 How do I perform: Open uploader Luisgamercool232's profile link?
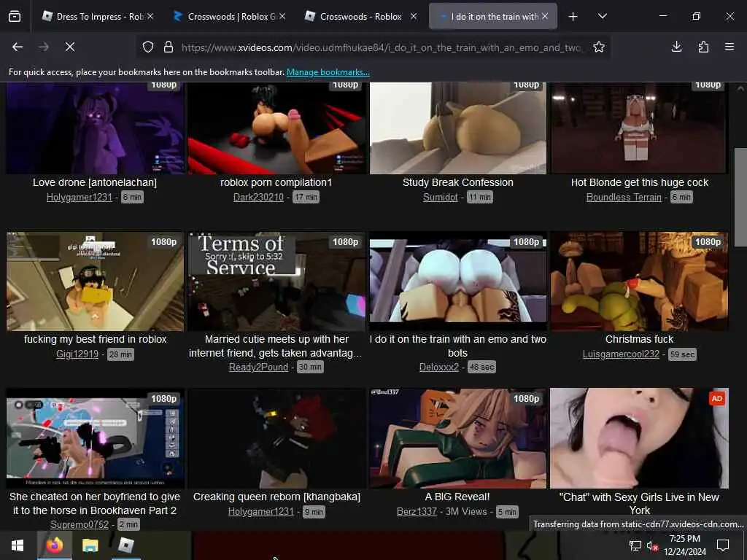point(621,354)
